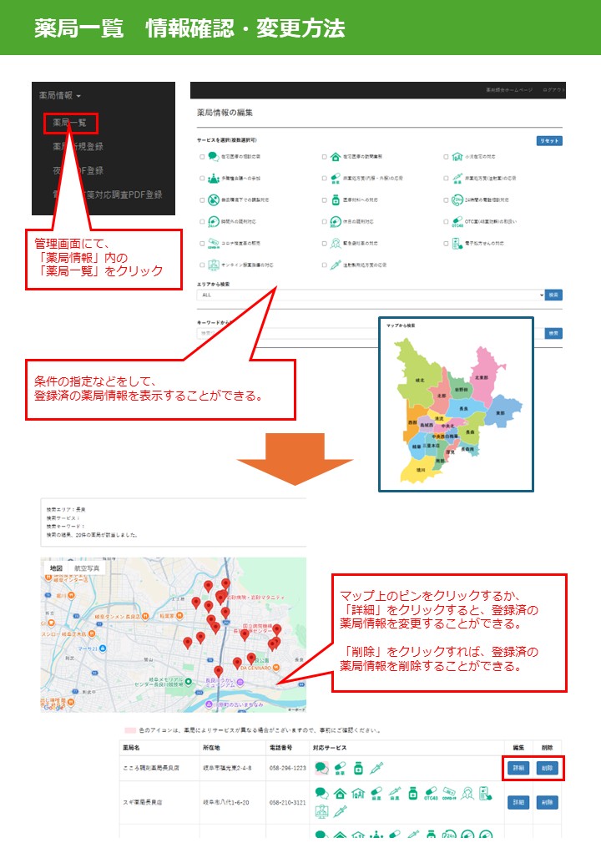Click the syringe injection-prescription icon in bottom row

(x=335, y=265)
